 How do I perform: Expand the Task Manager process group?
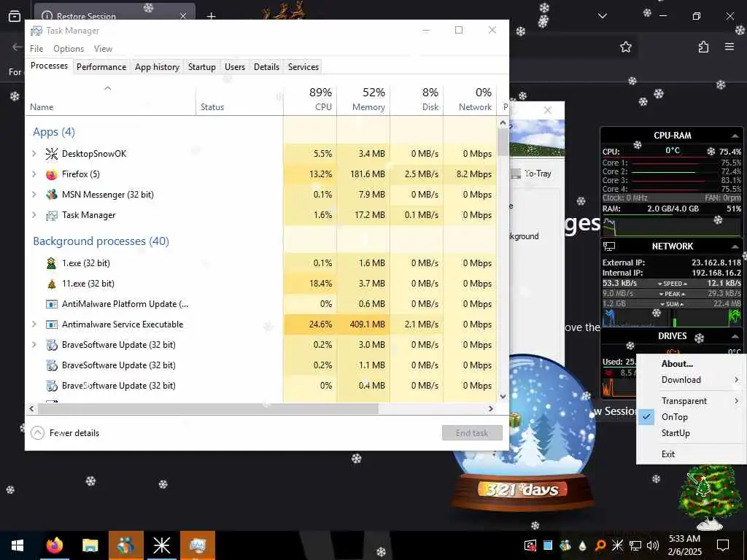pyautogui.click(x=34, y=215)
